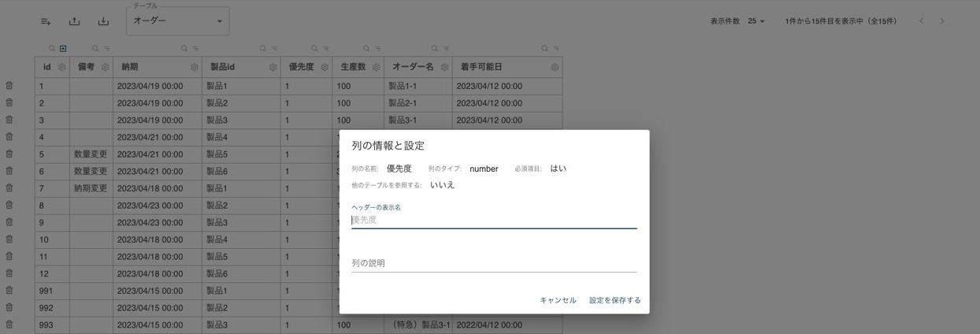Image resolution: width=980 pixels, height=334 pixels.
Task: Click the (特急)製品3-1 order name cell
Action: [418, 325]
